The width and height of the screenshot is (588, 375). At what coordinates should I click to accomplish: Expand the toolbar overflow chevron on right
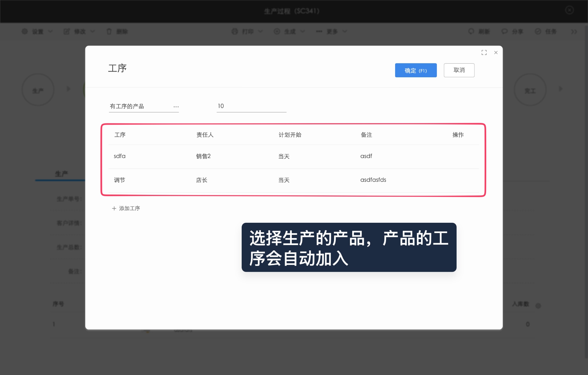[x=573, y=31]
